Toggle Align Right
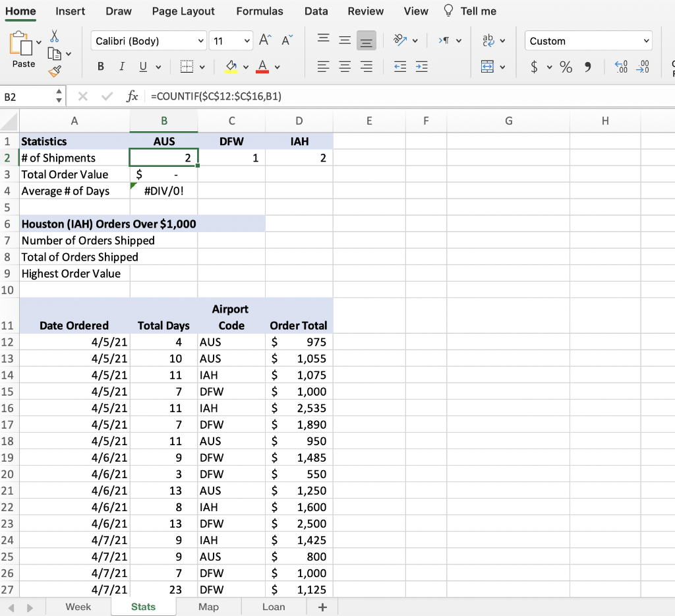The width and height of the screenshot is (675, 616). pos(367,67)
